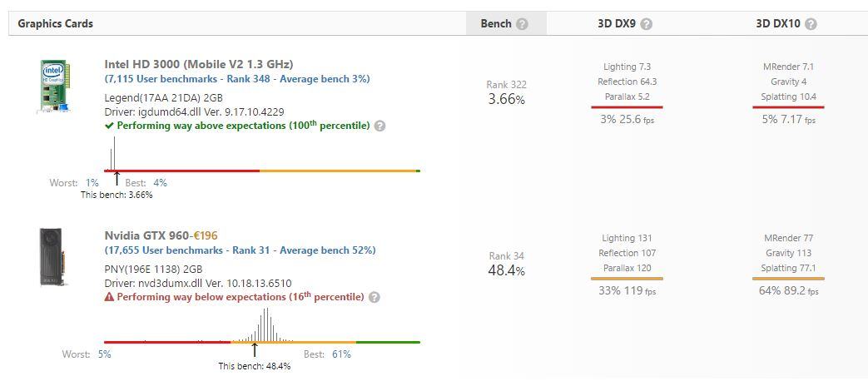Click the Intel HD 3000 distribution bar

coord(261,171)
